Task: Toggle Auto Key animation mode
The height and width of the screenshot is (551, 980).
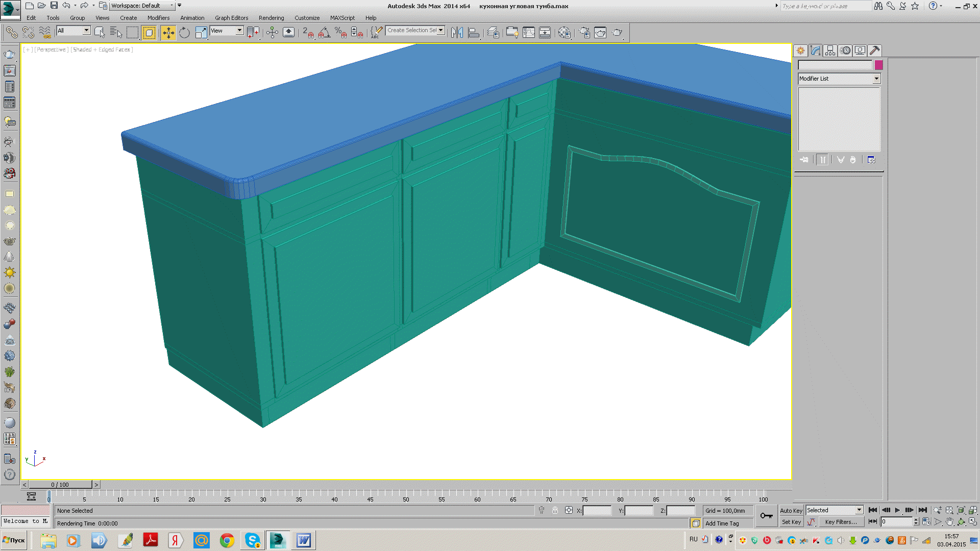Action: tap(791, 510)
